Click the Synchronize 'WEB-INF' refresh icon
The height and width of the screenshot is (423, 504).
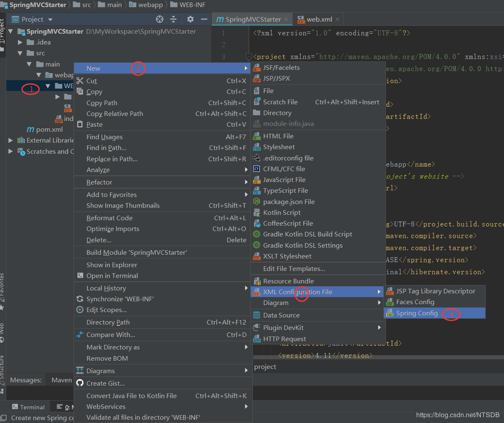tap(80, 299)
